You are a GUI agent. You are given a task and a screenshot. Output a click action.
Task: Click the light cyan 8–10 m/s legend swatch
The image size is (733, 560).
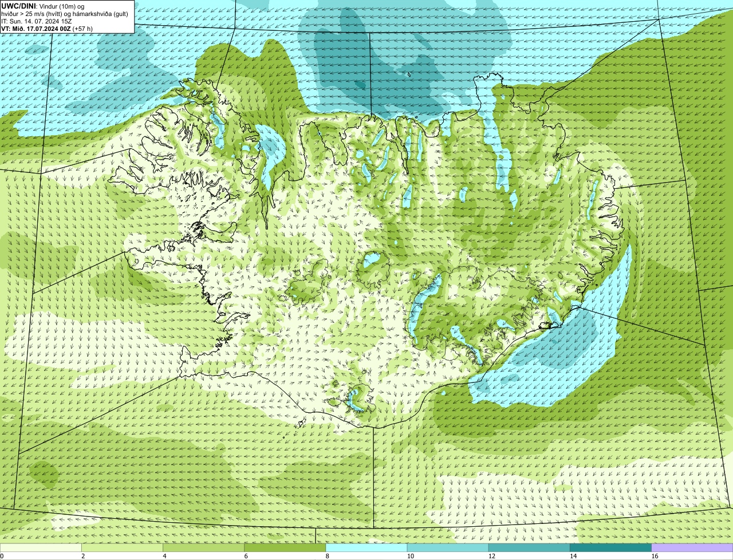coord(366,548)
